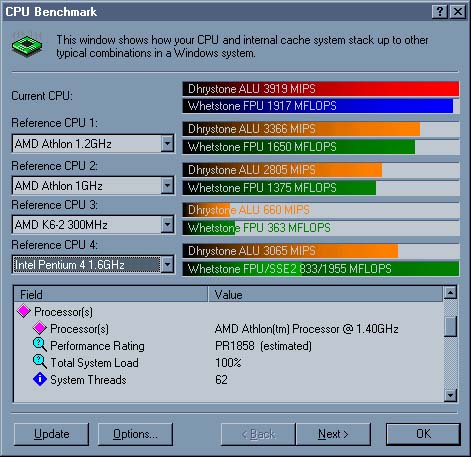Select the Total System Load row
Screen dimensions: 471x457
[228, 363]
